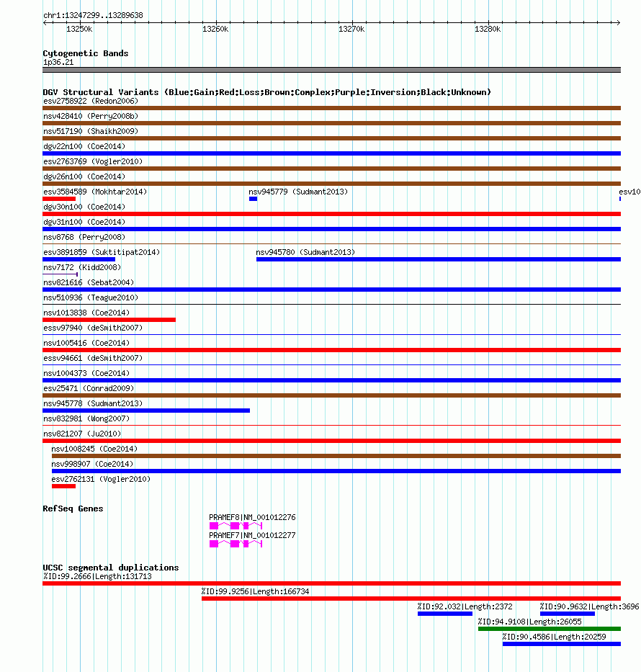Select the nsv1008245 (Coe2014) label
The width and height of the screenshot is (641, 672).
[94, 449]
